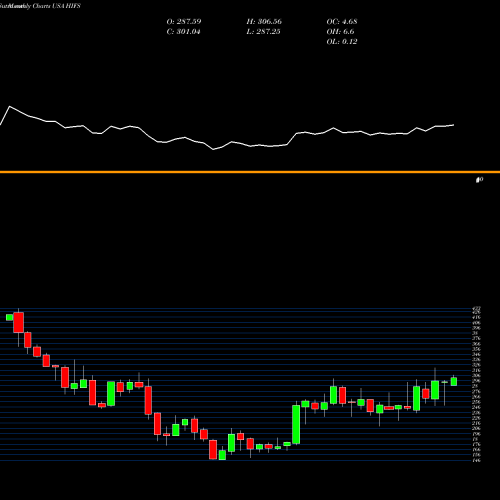Click the 'OH: 6.6' reading
The image size is (500, 500).
click(x=340, y=31)
